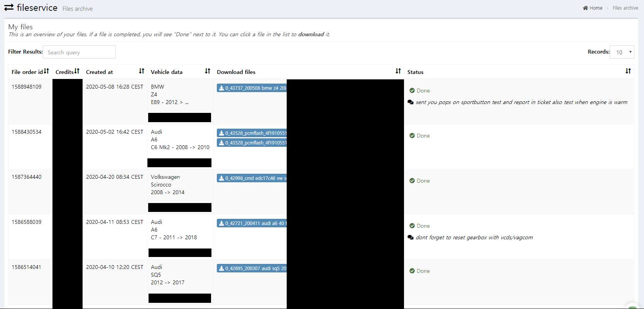The height and width of the screenshot is (309, 644).
Task: Click date 2020-05-02 16:42 CEST
Action: point(115,132)
